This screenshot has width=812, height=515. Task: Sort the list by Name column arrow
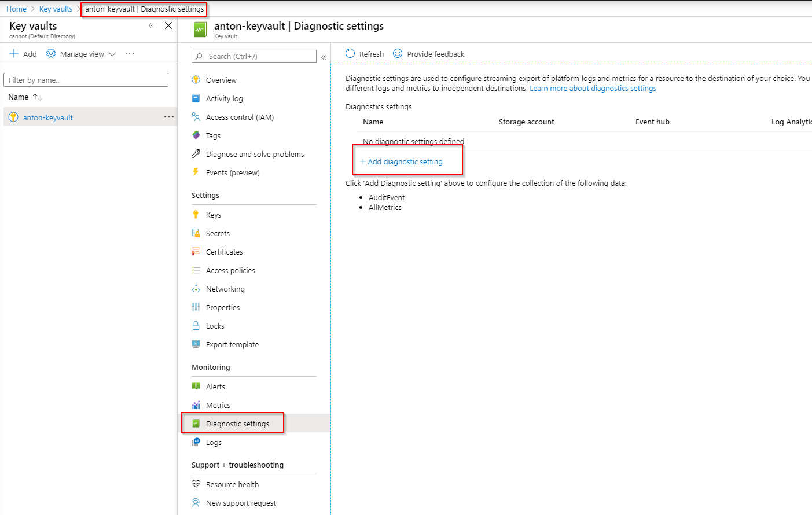point(38,97)
